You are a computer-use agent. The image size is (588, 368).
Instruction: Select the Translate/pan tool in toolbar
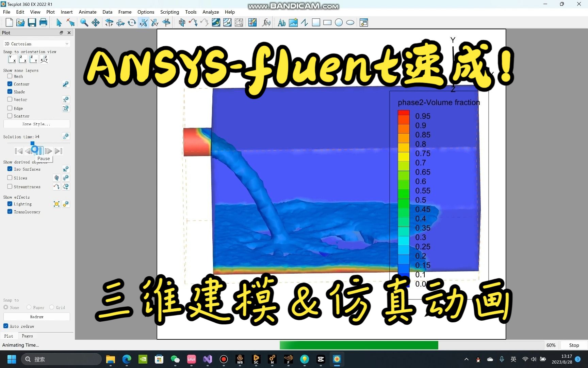(x=96, y=22)
